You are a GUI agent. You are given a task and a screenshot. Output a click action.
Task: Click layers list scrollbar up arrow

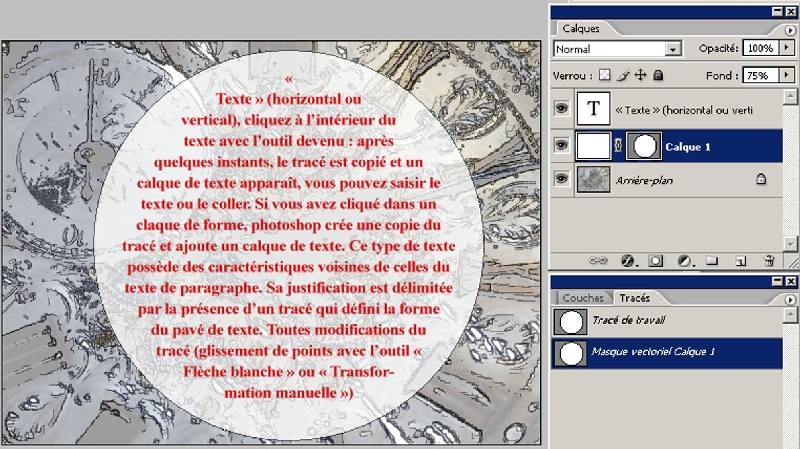pyautogui.click(x=790, y=95)
